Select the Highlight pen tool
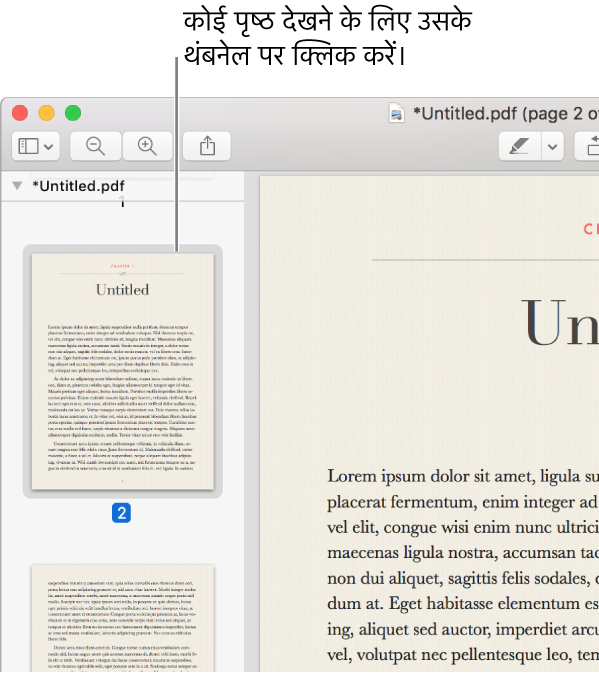This screenshot has width=599, height=673. point(519,146)
